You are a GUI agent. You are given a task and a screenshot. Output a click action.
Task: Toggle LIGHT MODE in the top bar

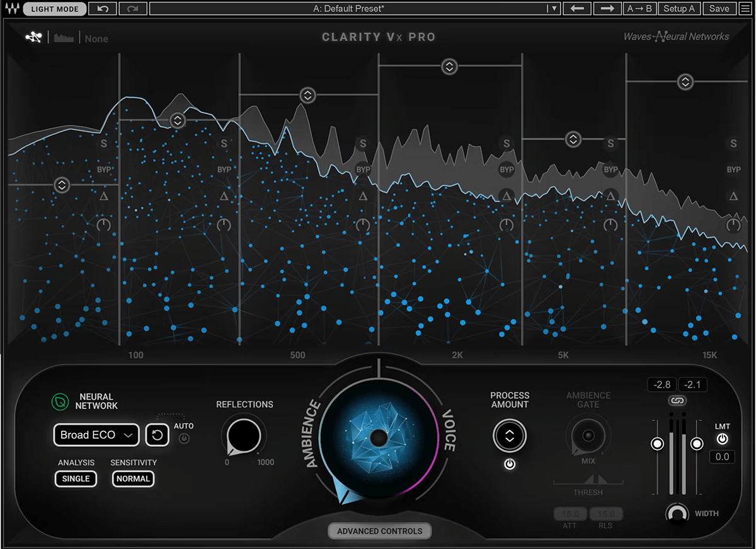pyautogui.click(x=54, y=9)
